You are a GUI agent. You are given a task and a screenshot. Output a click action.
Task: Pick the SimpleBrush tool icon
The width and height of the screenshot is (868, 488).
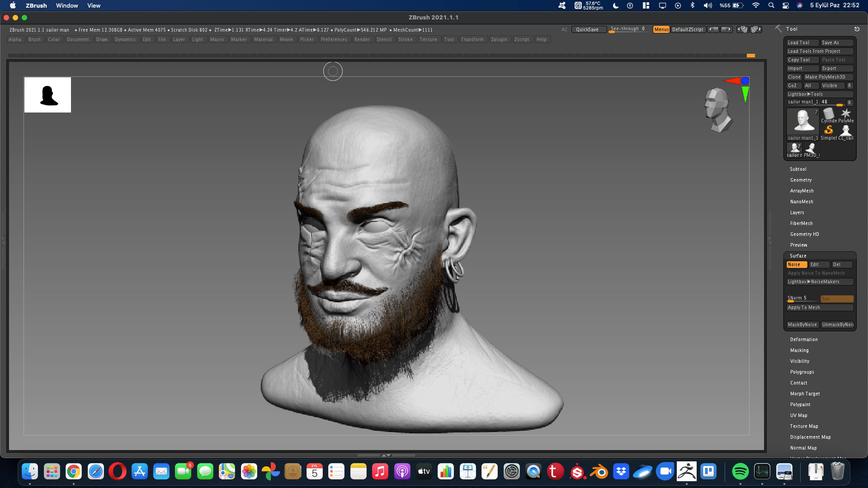[x=828, y=132]
